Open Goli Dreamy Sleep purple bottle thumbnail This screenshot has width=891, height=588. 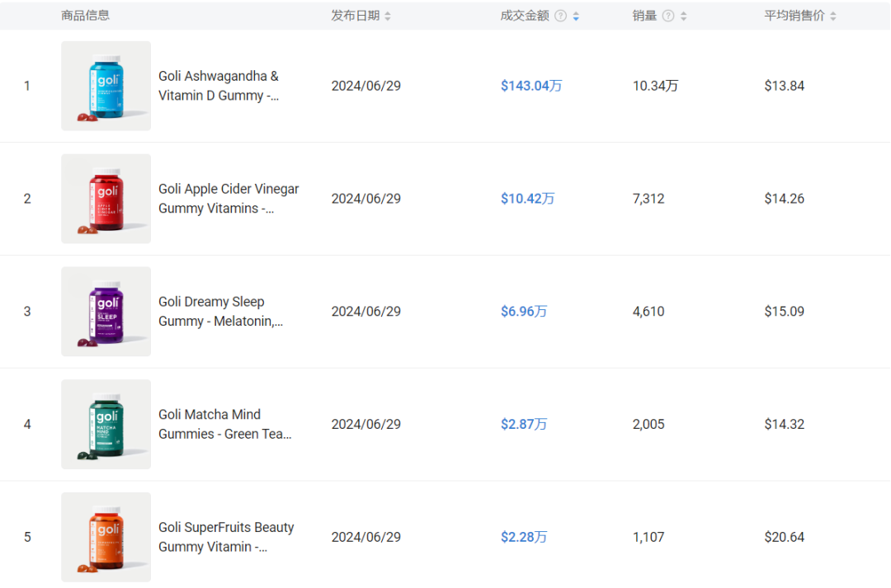106,312
